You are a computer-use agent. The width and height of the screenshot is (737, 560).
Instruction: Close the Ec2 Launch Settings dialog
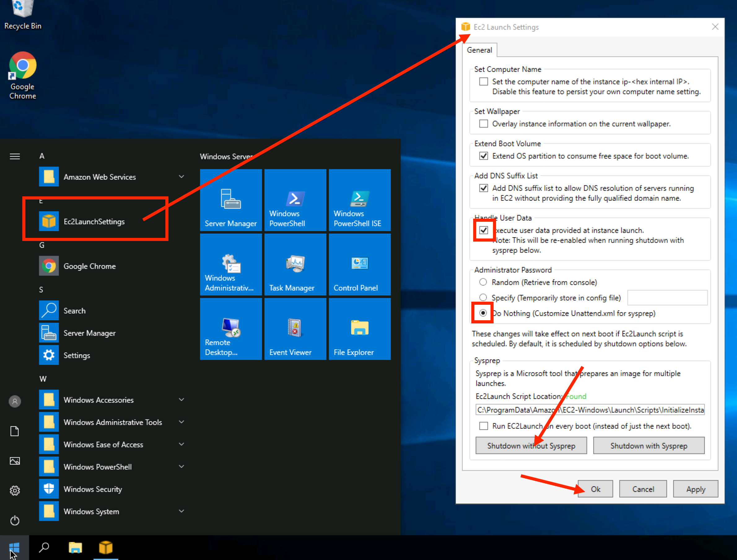coord(715,27)
